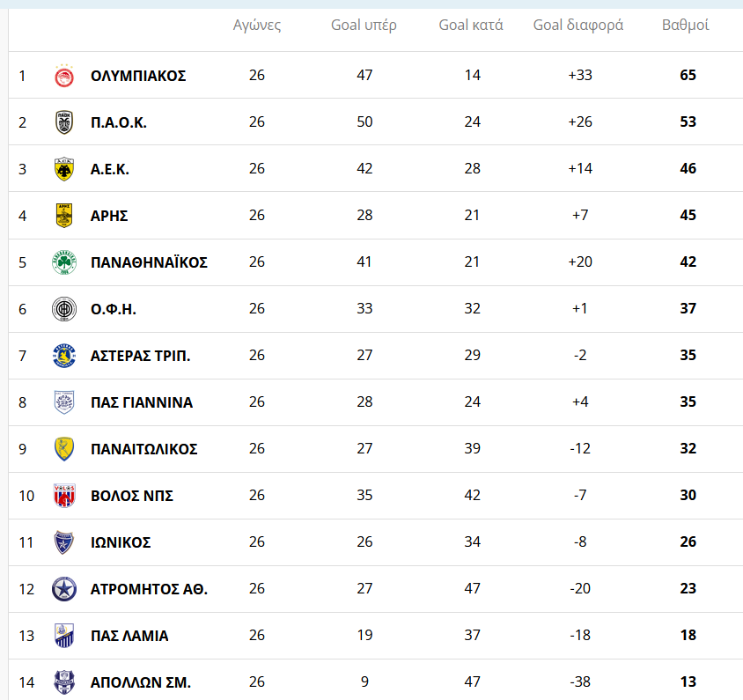The width and height of the screenshot is (743, 700).
Task: Select ΟΛΥΜΠΙΑΚΟΣ team name
Action: 138,76
